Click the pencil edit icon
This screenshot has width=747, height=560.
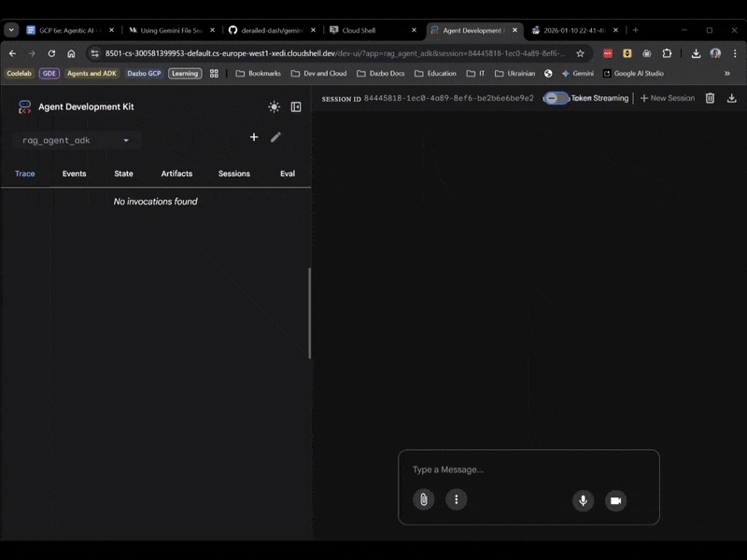pyautogui.click(x=275, y=137)
